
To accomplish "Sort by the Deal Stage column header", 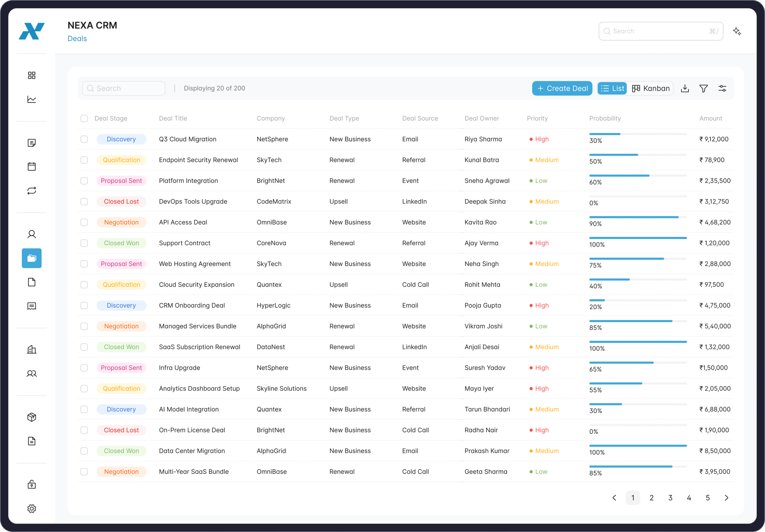I will pos(111,118).
